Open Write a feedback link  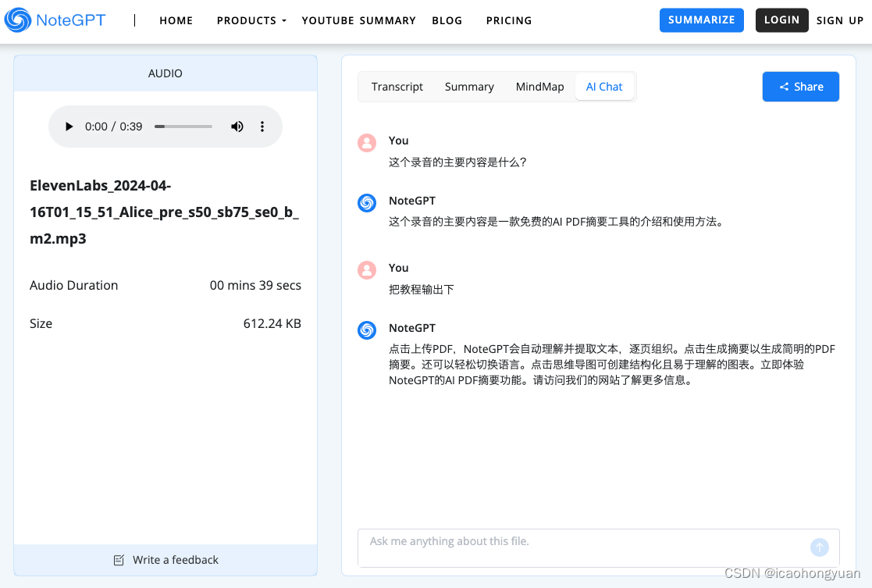pyautogui.click(x=166, y=560)
